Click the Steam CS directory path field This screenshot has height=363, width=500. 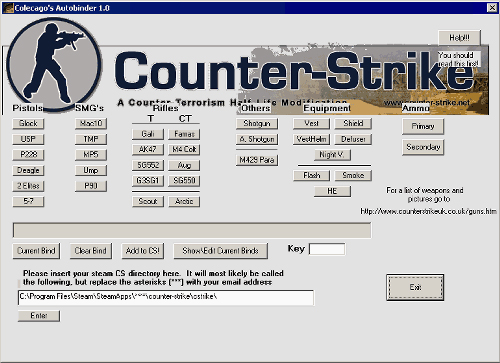click(166, 297)
